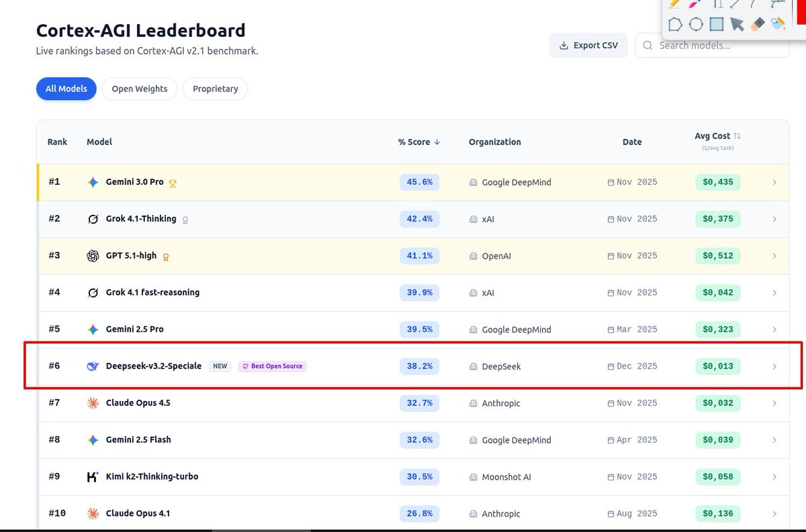Choose the arrow selection tool
This screenshot has width=806, height=532.
(737, 24)
